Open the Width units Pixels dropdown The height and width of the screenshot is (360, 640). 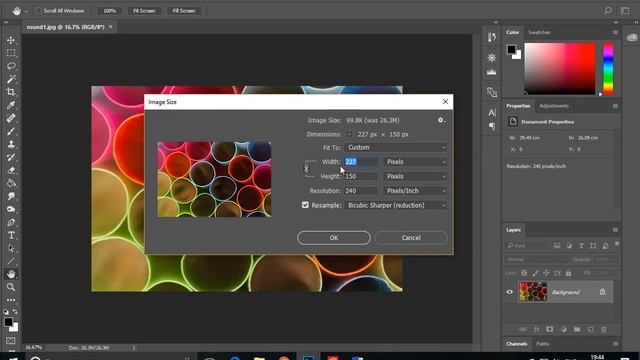pyautogui.click(x=415, y=162)
